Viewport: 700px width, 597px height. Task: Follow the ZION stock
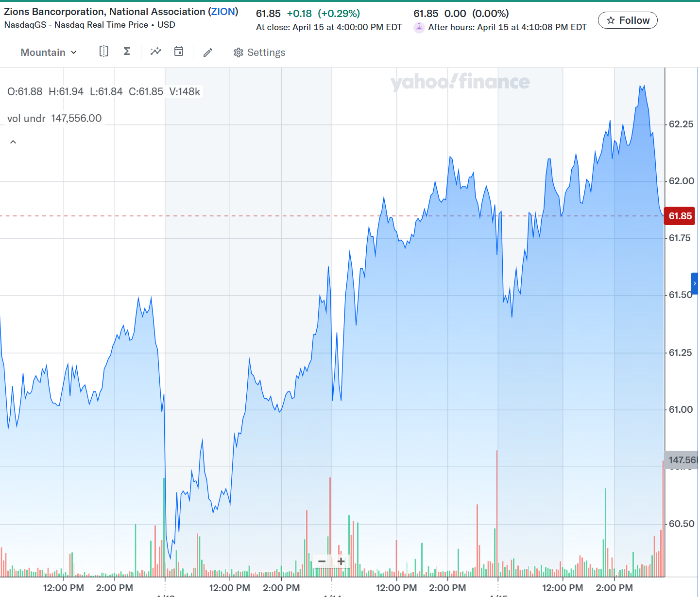[628, 20]
